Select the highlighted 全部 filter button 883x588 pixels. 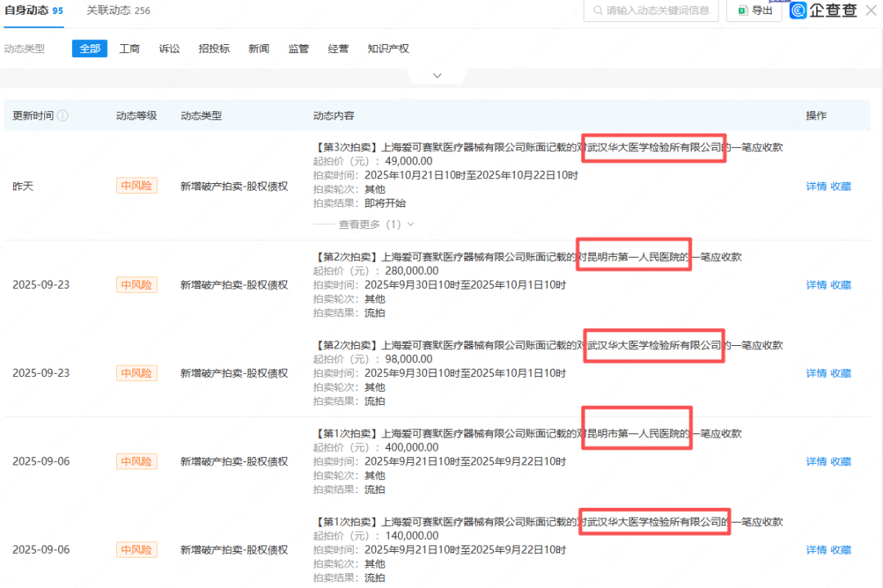(89, 48)
